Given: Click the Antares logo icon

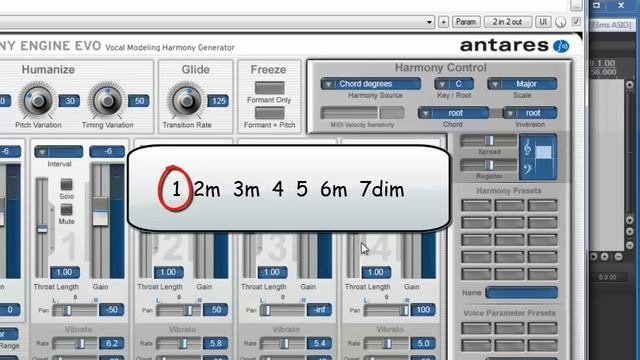Looking at the screenshot, I should (x=561, y=46).
